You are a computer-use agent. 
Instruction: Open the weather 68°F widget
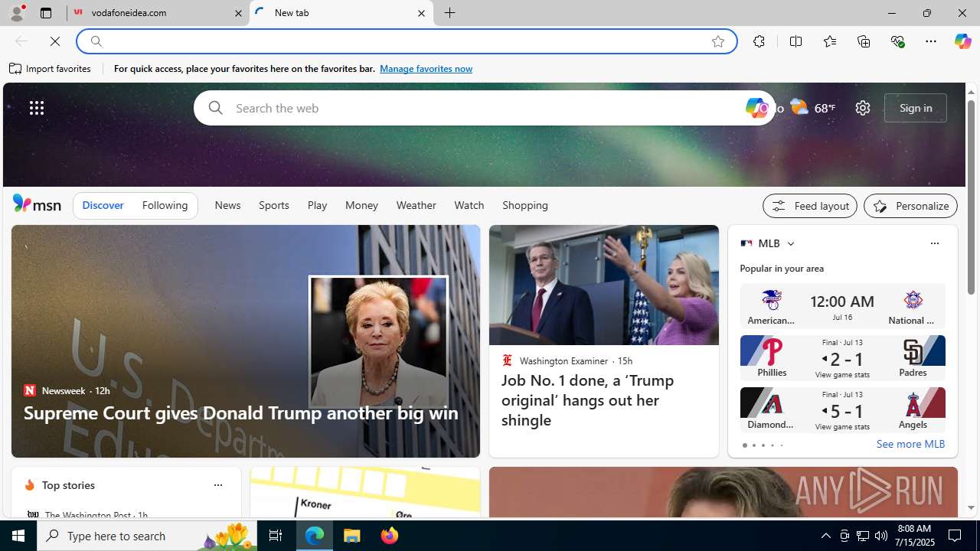click(x=812, y=108)
